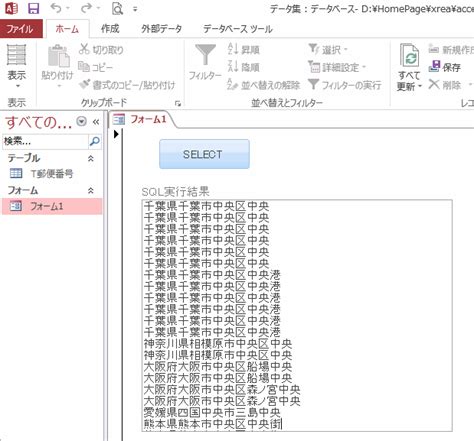The width and height of the screenshot is (474, 441).
Task: Collapse the フォーム group
Action: pos(91,191)
